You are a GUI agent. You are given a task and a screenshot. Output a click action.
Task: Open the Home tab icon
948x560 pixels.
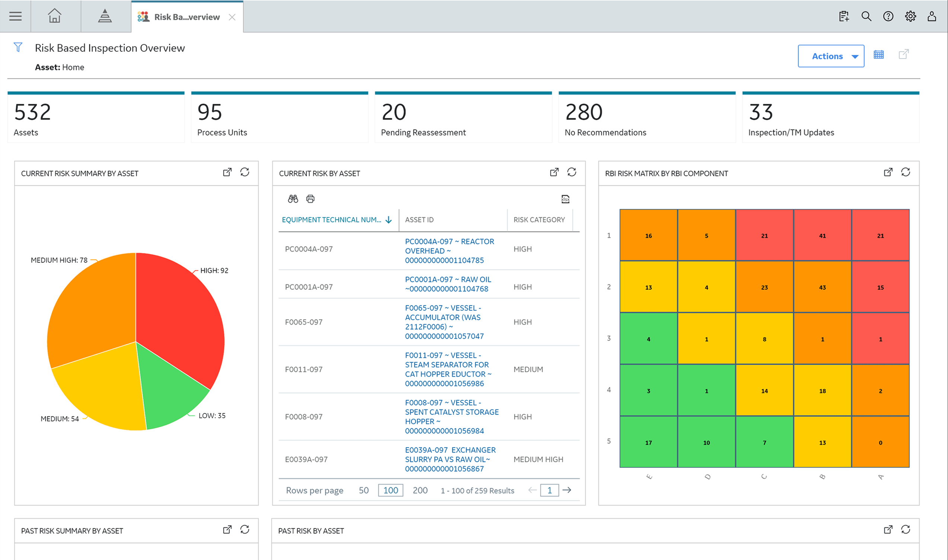54,16
